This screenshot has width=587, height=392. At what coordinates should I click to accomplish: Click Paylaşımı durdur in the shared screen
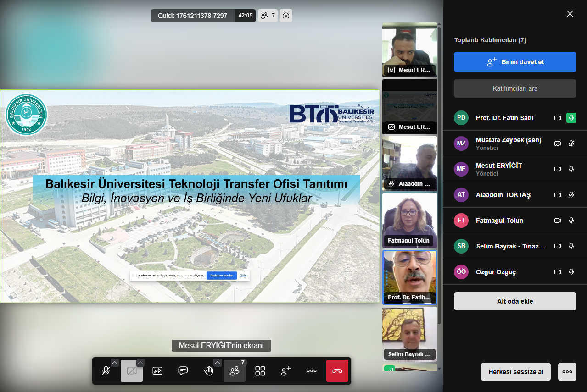222,276
